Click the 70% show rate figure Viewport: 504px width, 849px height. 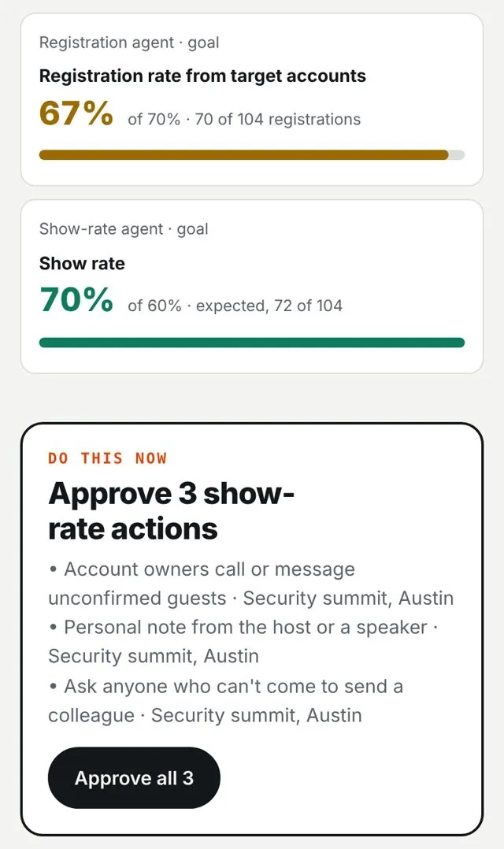coord(76,300)
